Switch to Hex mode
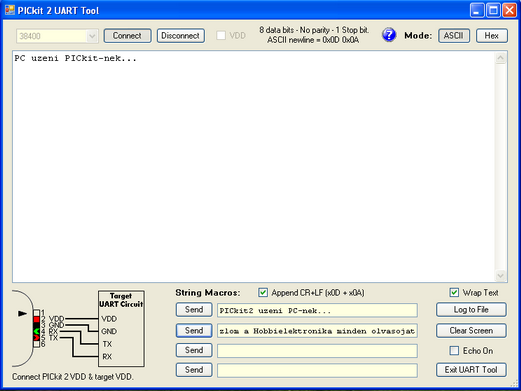 [492, 36]
